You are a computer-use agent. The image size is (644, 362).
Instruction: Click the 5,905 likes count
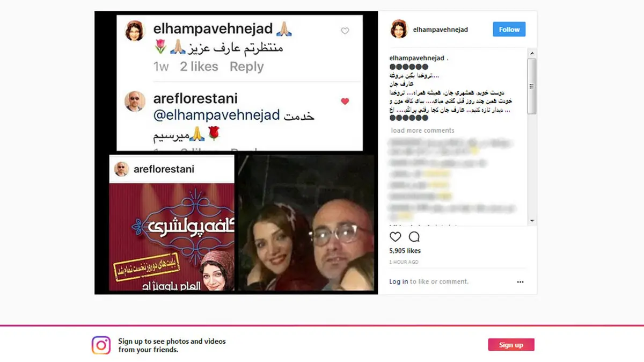(x=405, y=251)
